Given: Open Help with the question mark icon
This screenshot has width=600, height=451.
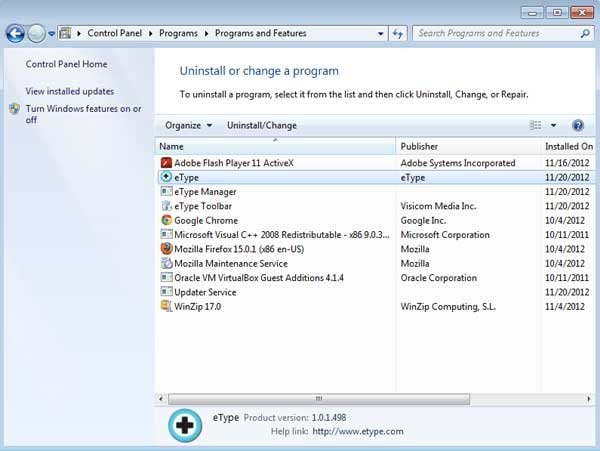Looking at the screenshot, I should [x=578, y=125].
